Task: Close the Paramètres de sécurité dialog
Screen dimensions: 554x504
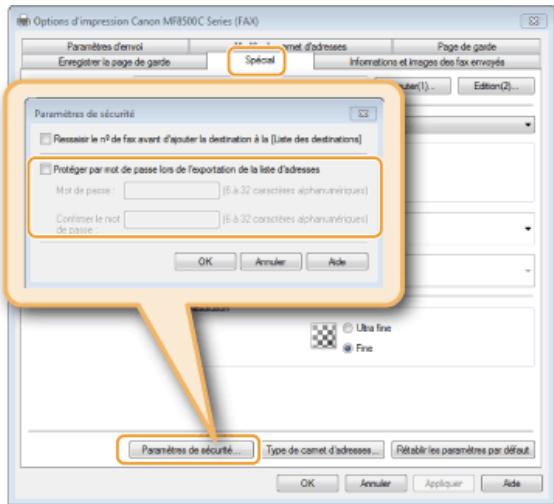Action: point(363,114)
